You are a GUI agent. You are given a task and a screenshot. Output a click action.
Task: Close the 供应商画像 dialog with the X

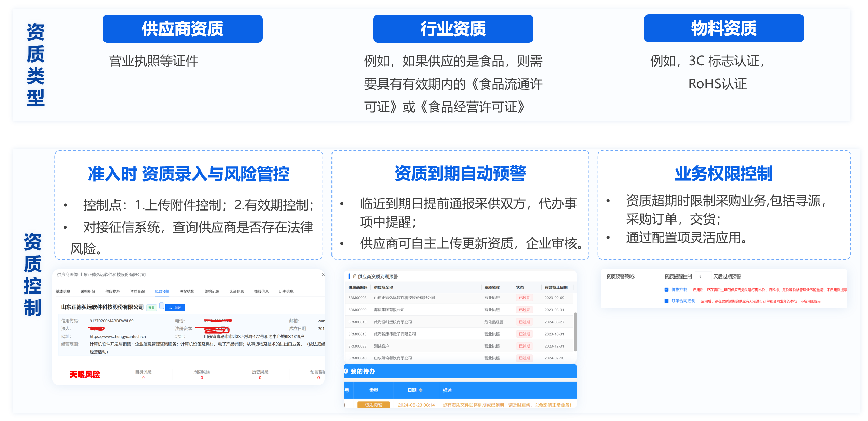[x=323, y=274]
